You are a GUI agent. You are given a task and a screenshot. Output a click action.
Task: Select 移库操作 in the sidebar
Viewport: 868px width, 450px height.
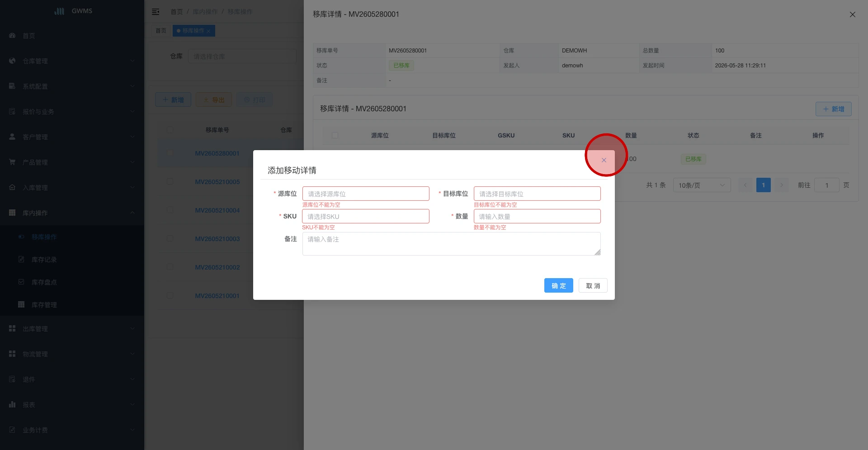[72, 237]
